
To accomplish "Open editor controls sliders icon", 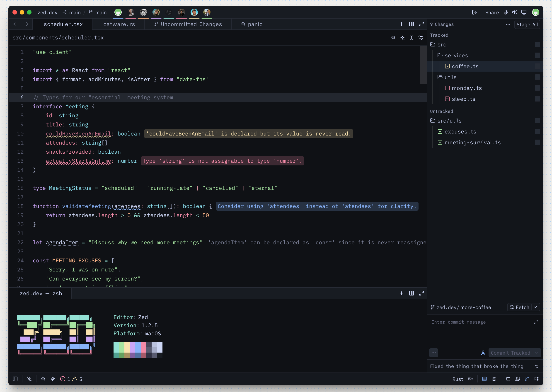I will pyautogui.click(x=420, y=38).
